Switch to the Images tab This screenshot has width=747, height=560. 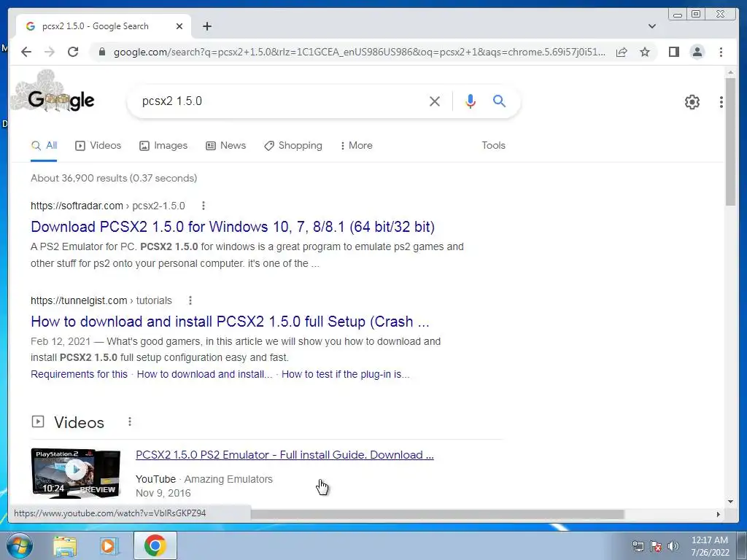pyautogui.click(x=163, y=146)
